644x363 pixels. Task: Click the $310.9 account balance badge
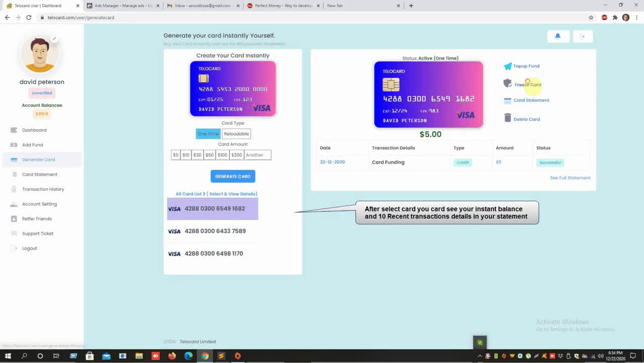tap(42, 114)
